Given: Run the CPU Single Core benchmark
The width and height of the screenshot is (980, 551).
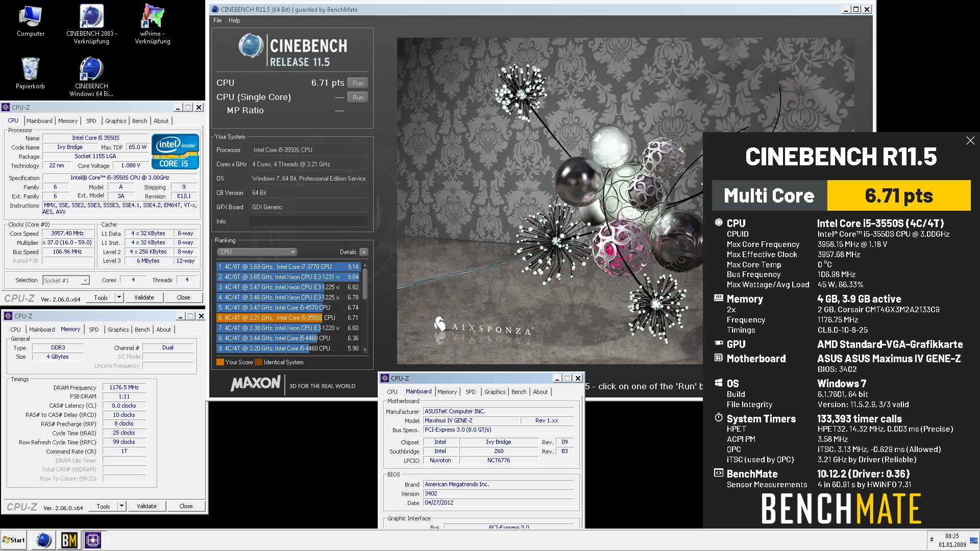Looking at the screenshot, I should (358, 97).
